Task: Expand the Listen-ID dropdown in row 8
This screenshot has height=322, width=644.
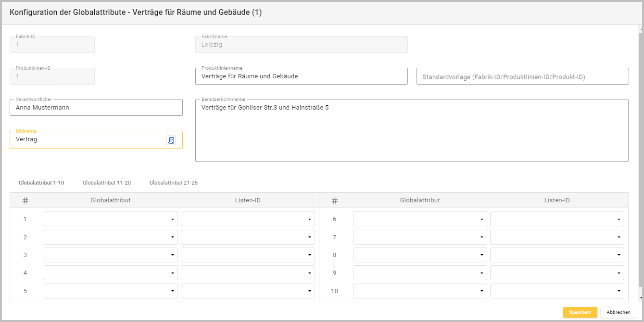Action: click(557, 255)
